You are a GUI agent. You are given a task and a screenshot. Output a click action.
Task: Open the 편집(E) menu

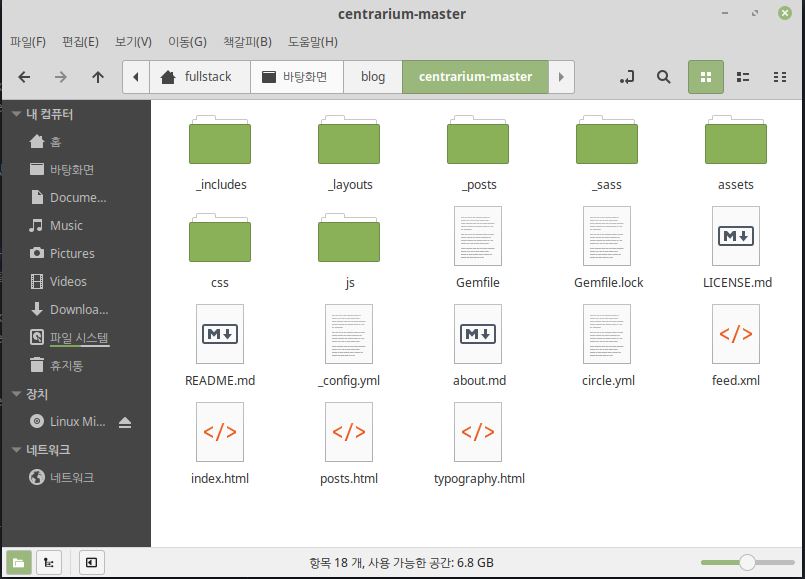pyautogui.click(x=80, y=42)
